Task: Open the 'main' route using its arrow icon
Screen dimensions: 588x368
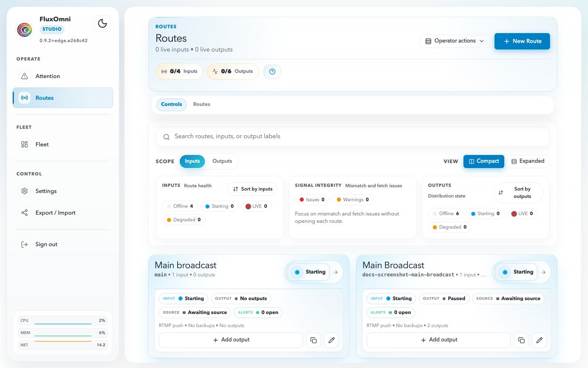Action: (336, 272)
